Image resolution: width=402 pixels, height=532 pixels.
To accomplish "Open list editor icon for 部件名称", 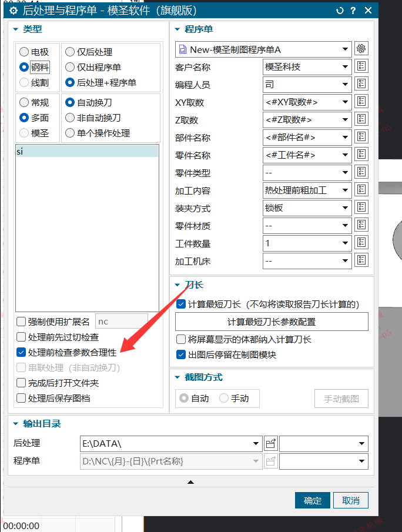I will (361, 137).
